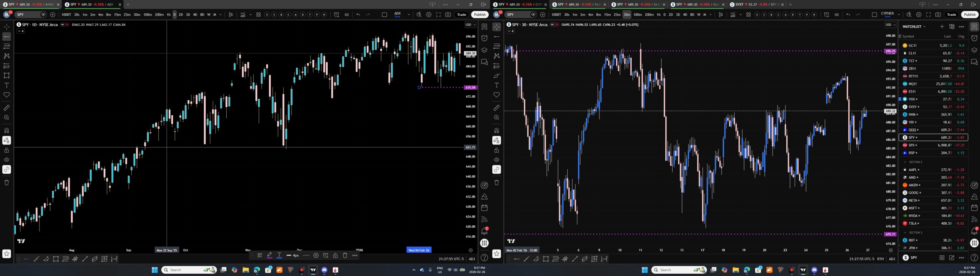
Task: Open bar replay in the ADX layout window
Action: click(346, 15)
